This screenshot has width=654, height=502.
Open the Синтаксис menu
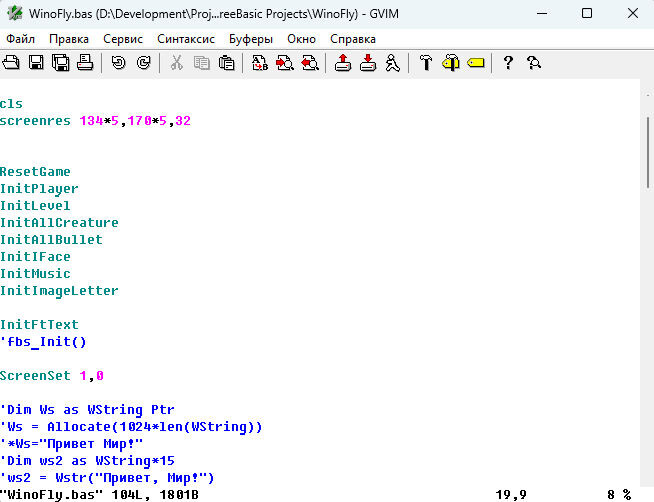pos(186,39)
